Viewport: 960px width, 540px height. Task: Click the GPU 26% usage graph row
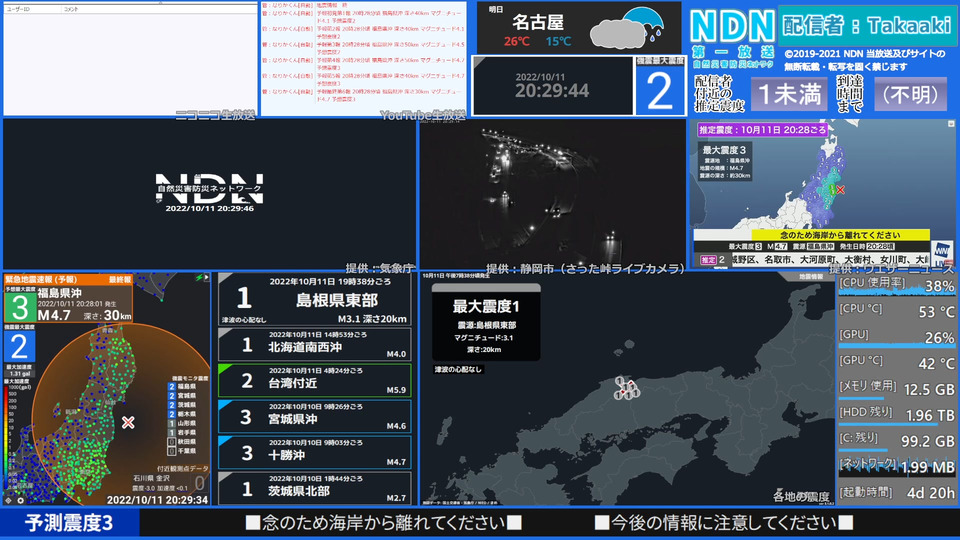pos(896,337)
